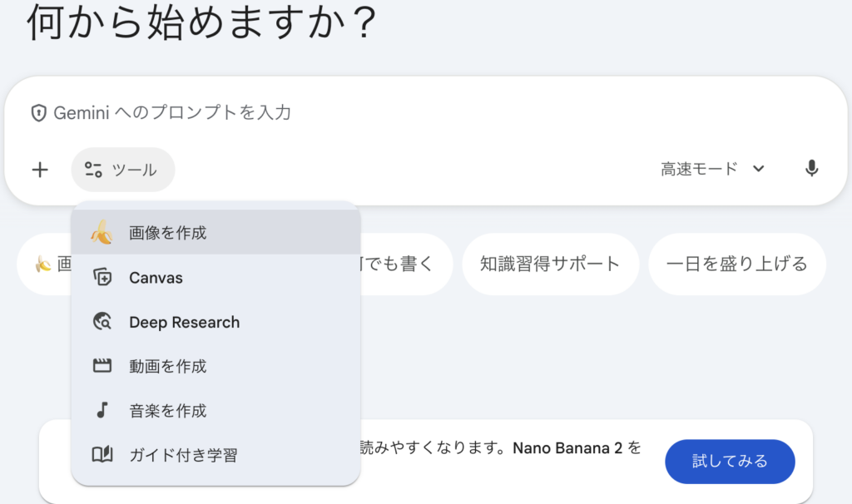Screen dimensions: 852x504
Task: Select Deep Research menu entry
Action: point(184,322)
